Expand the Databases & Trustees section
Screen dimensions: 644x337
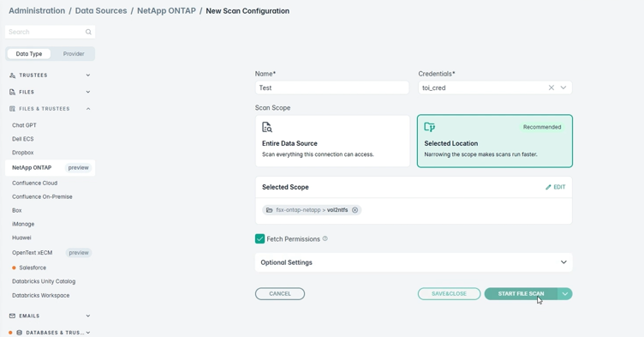pyautogui.click(x=88, y=333)
